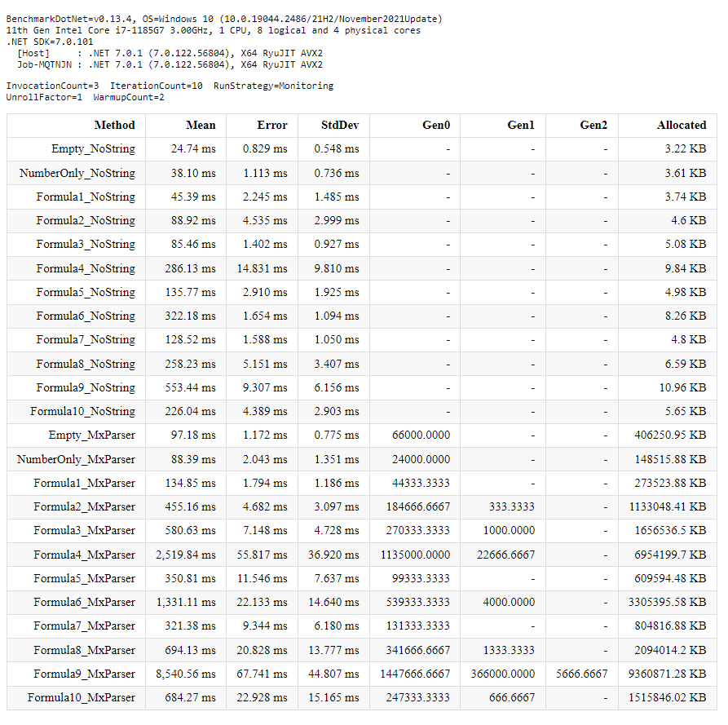Screen dimensions: 728x725
Task: Select the Formula8_MxParser row label
Action: [x=84, y=650]
